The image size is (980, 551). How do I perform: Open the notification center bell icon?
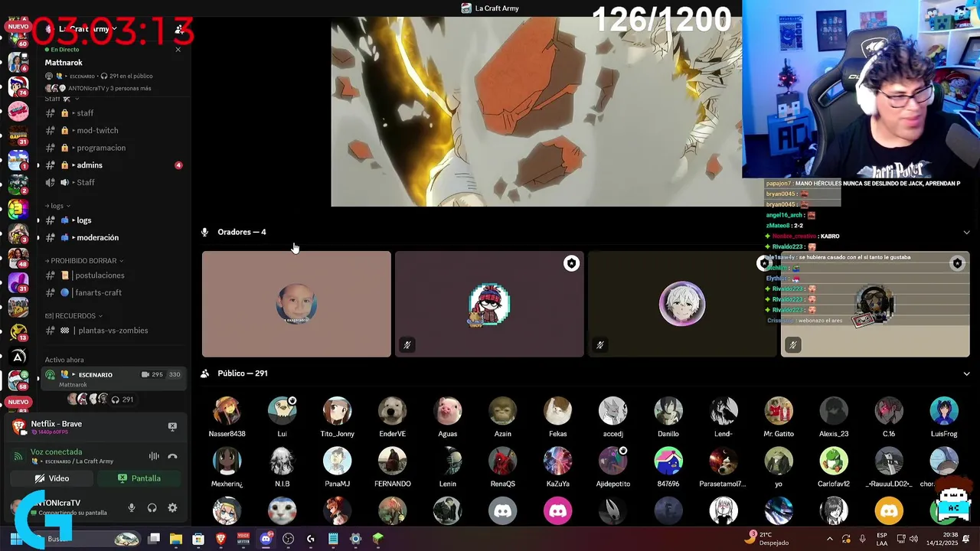(967, 539)
